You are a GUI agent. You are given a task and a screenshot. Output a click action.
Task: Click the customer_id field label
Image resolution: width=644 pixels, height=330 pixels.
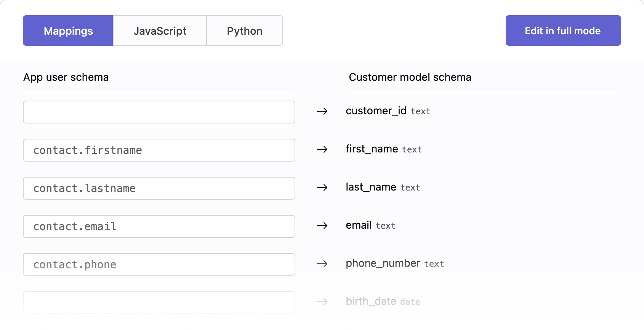(x=376, y=111)
